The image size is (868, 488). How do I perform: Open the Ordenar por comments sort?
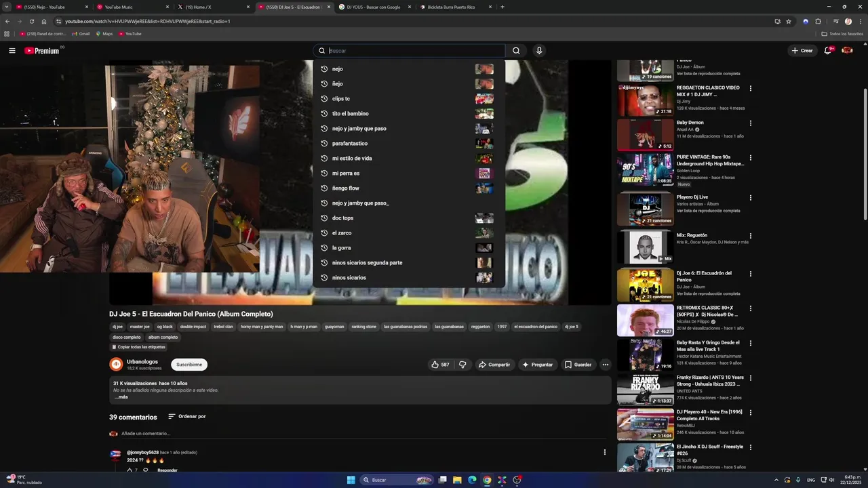187,416
